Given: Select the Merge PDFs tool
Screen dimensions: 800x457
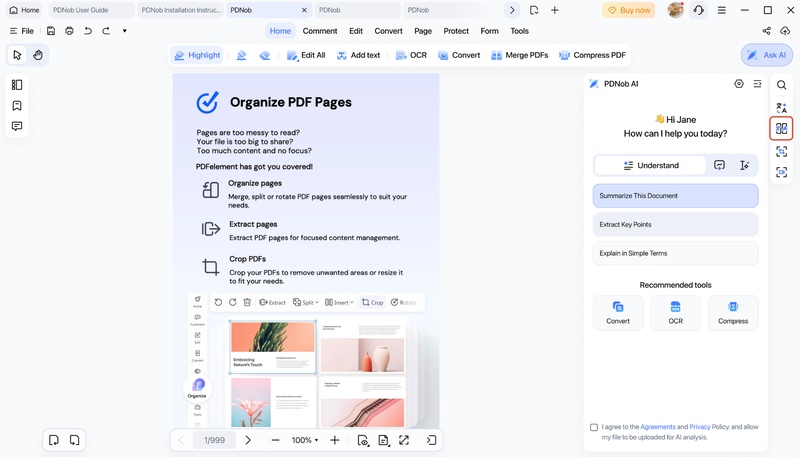Looking at the screenshot, I should 519,55.
